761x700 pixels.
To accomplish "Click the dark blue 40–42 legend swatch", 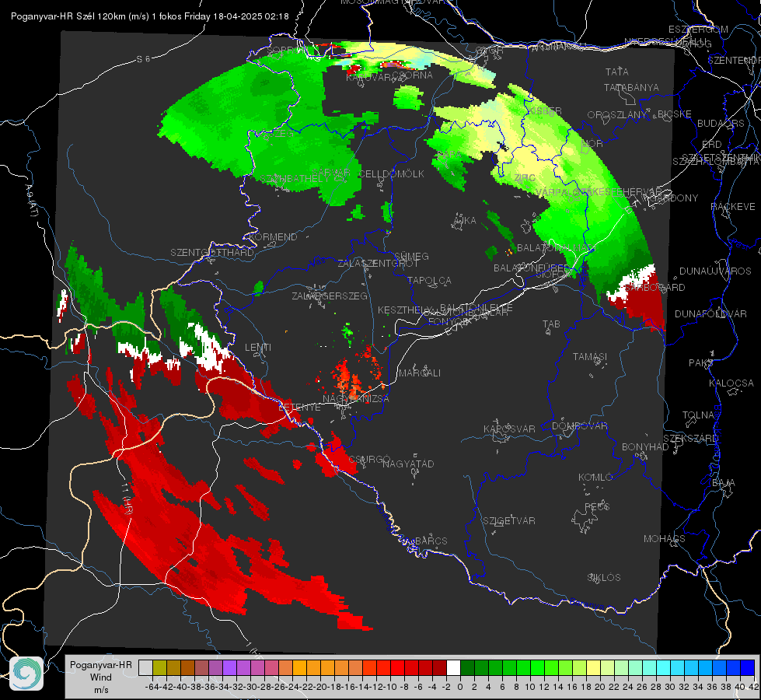I will [x=748, y=667].
